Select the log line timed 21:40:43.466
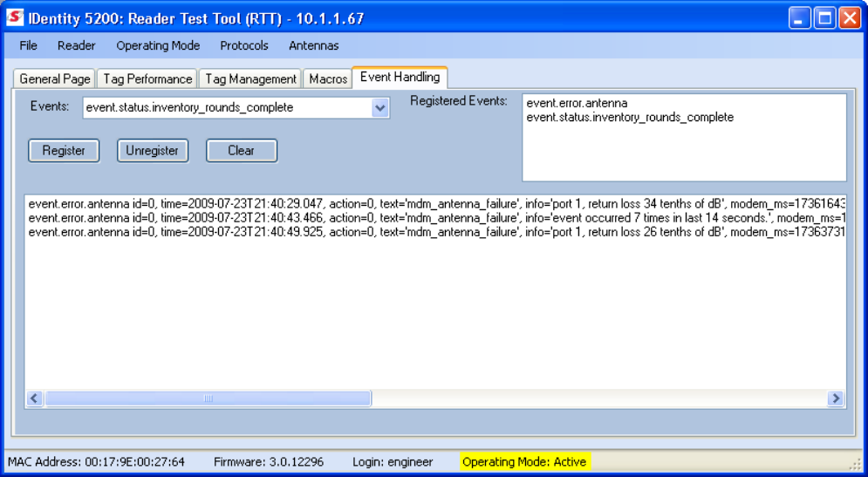 (x=436, y=218)
